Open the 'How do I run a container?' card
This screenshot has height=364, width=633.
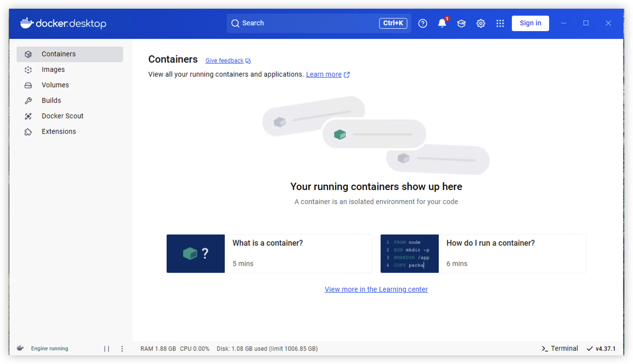point(483,253)
